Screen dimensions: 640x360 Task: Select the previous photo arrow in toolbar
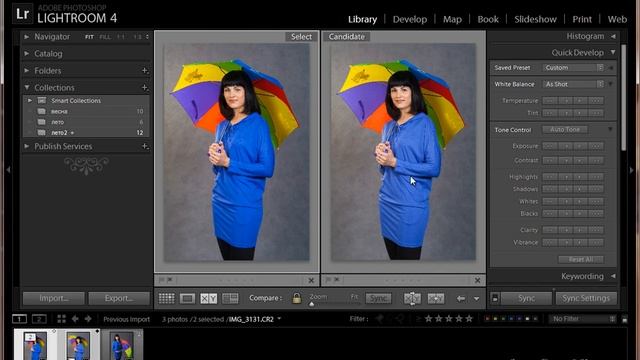click(461, 298)
